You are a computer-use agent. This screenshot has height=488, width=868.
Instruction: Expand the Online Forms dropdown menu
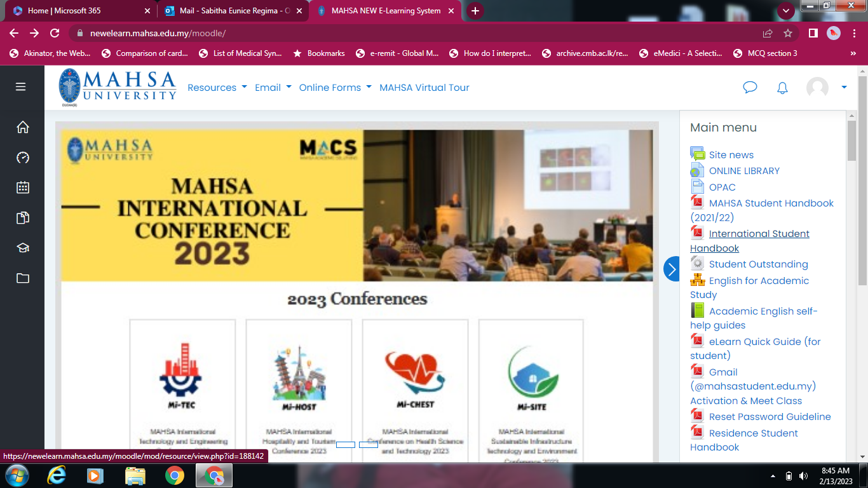(x=336, y=88)
